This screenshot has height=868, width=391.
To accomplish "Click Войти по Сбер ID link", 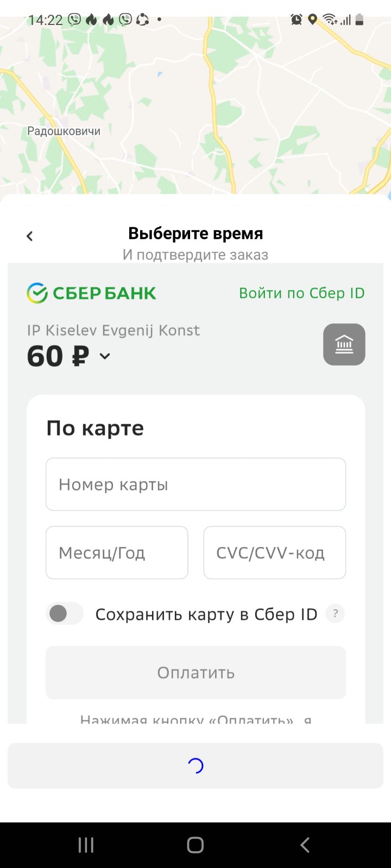I will 301,293.
